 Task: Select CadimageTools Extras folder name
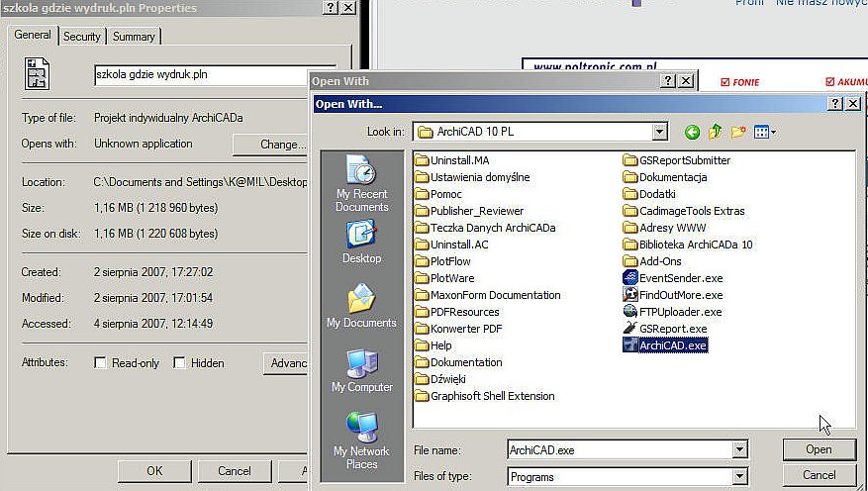pyautogui.click(x=692, y=211)
